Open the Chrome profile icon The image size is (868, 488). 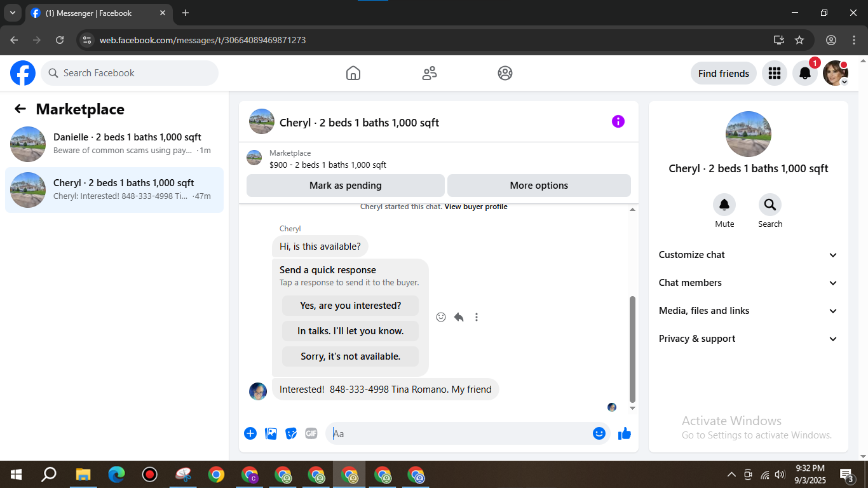(x=831, y=40)
